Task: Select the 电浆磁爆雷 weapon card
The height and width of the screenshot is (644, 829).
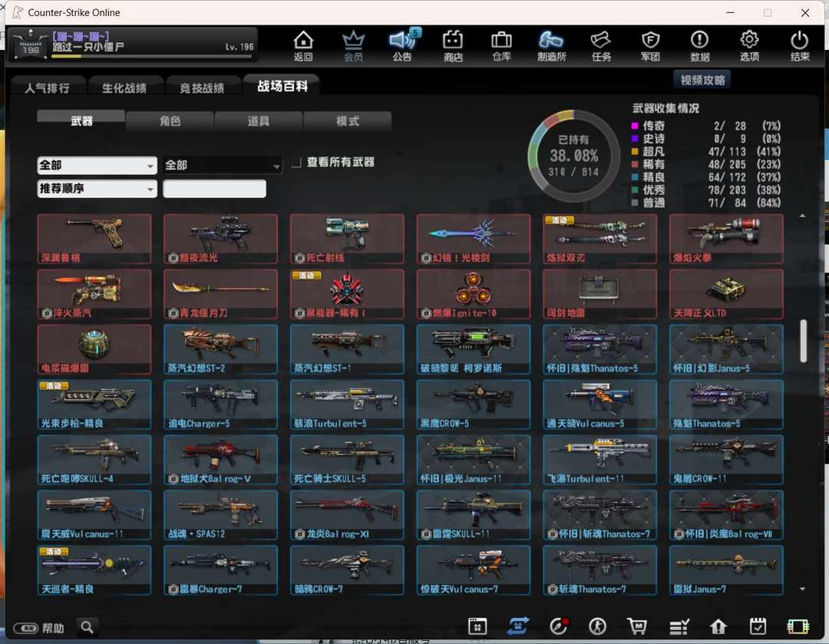Action: [x=94, y=349]
